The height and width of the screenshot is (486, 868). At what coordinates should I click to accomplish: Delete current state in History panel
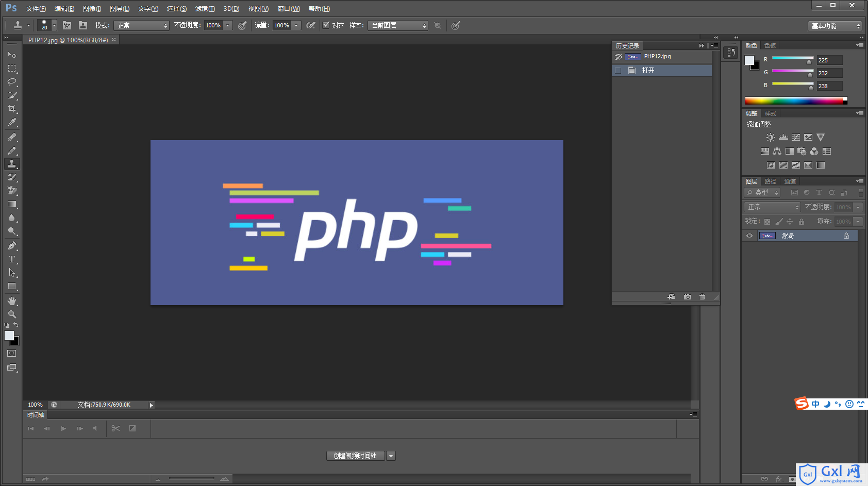tap(702, 297)
